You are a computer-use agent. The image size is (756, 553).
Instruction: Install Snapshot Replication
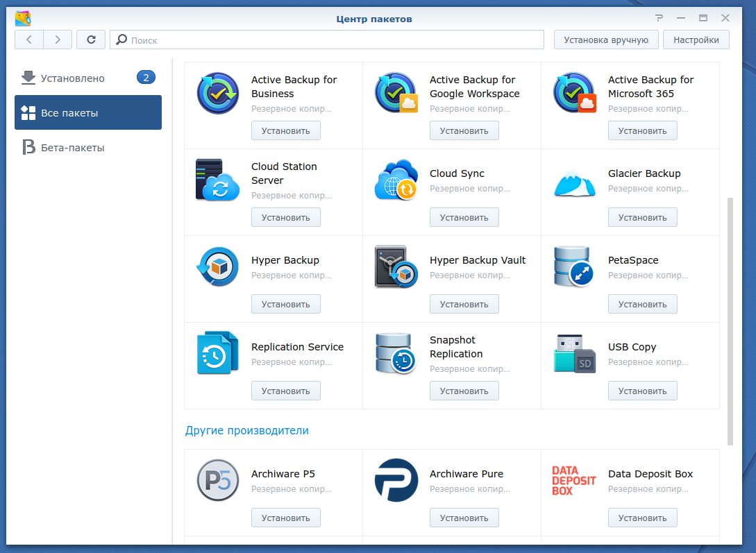pos(464,391)
